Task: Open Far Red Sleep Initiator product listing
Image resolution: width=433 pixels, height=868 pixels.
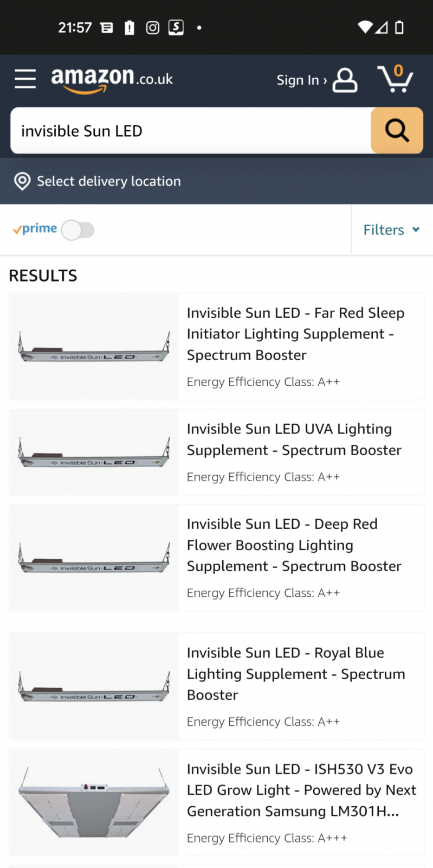Action: point(295,334)
